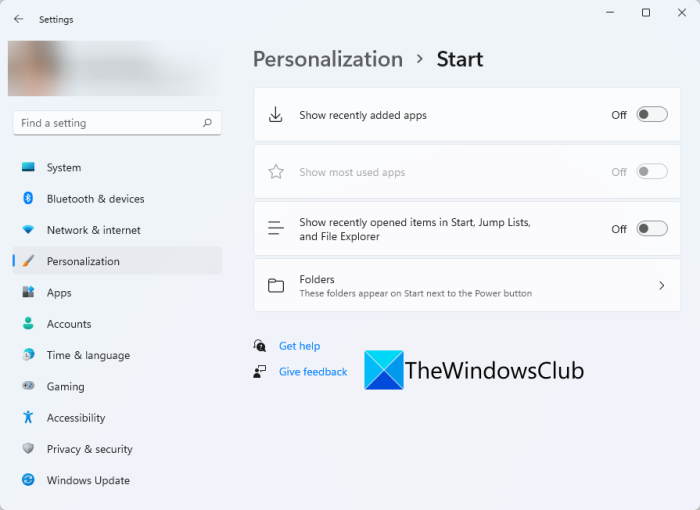This screenshot has height=510, width=700.
Task: Click the Give feedback link
Action: click(x=313, y=372)
